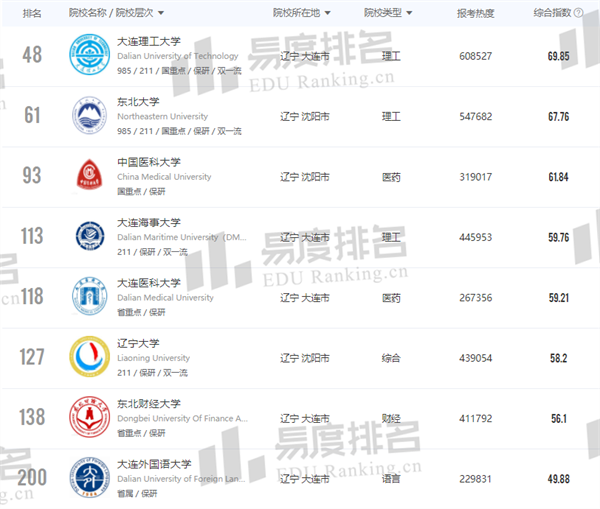Screen dimensions: 600x509
Task: Click popularity value 439054
Action: 475,359
